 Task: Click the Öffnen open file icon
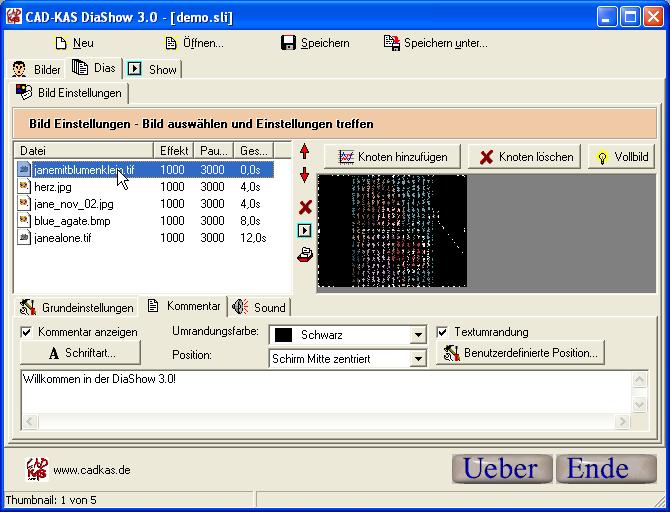tap(171, 43)
